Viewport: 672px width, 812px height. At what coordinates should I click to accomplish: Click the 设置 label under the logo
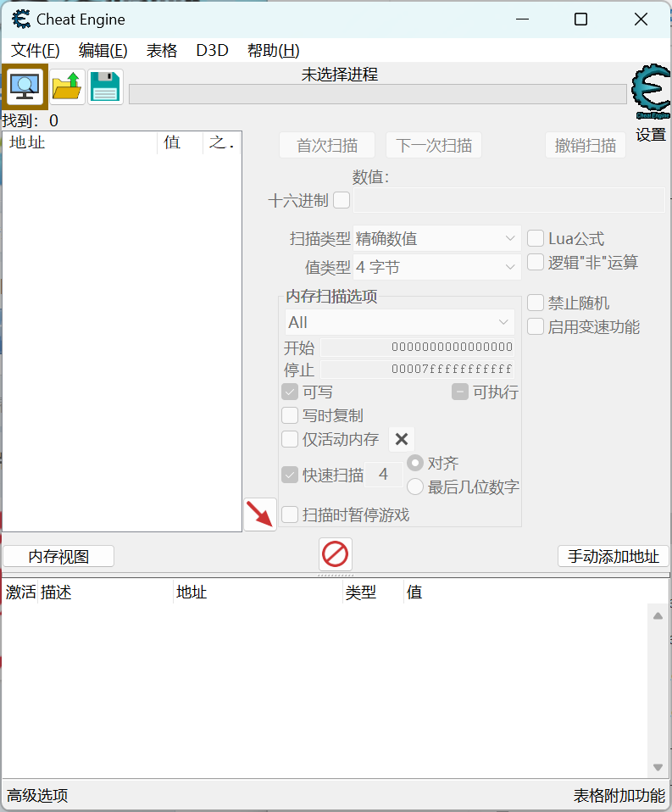coord(651,135)
